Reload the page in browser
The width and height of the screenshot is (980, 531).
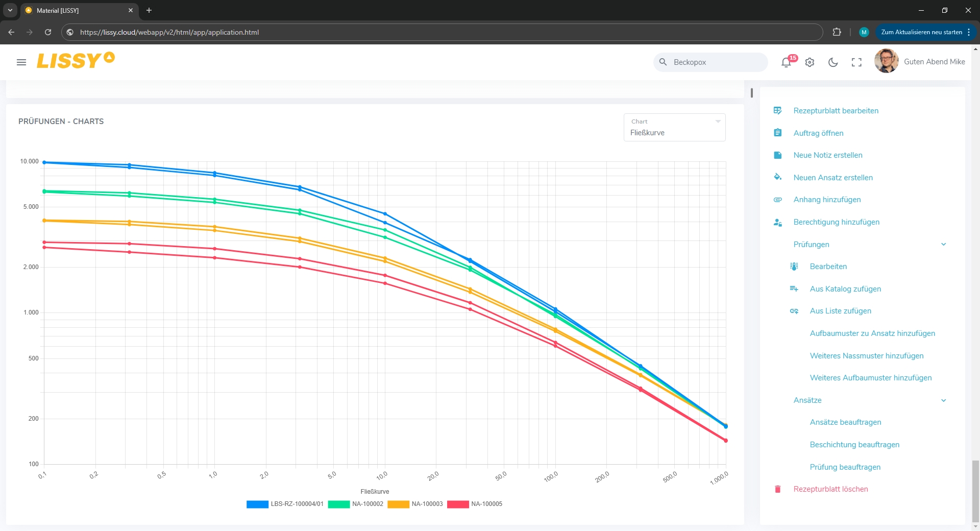(x=48, y=32)
